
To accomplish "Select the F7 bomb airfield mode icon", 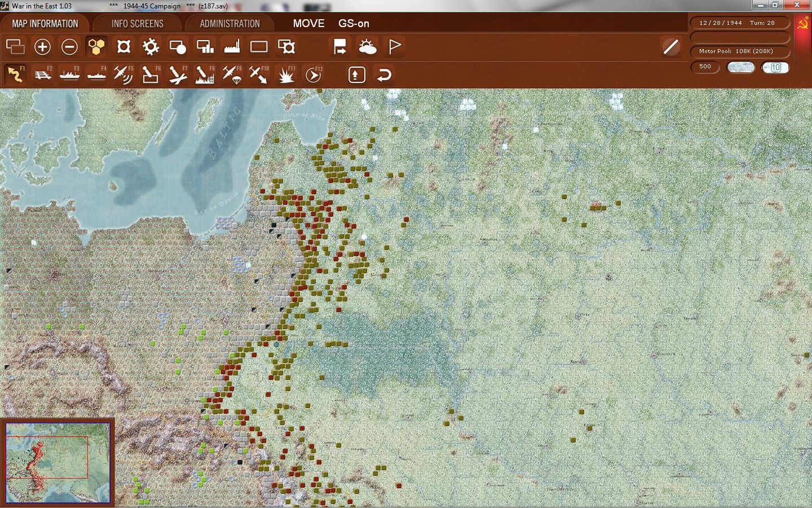I will tap(178, 75).
